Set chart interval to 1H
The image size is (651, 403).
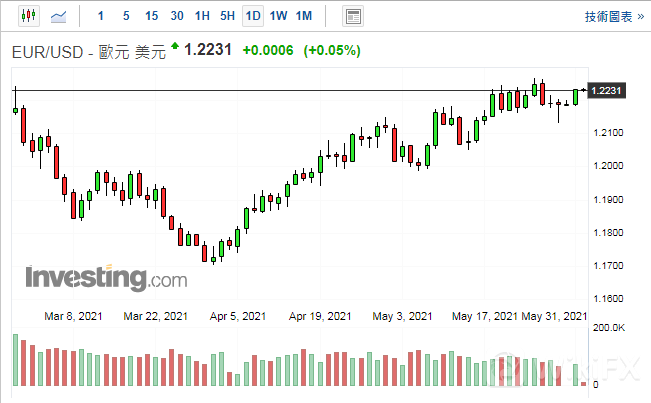point(202,16)
